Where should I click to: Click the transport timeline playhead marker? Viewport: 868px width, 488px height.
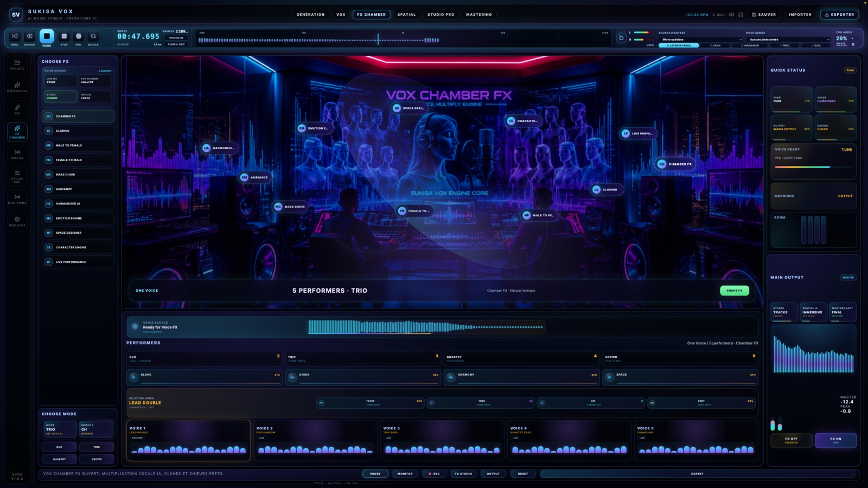(378, 39)
